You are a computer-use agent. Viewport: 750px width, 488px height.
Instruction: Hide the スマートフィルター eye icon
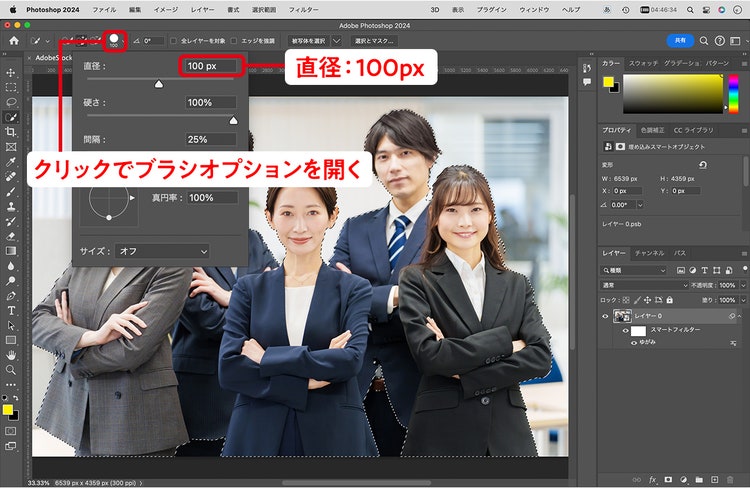[626, 331]
